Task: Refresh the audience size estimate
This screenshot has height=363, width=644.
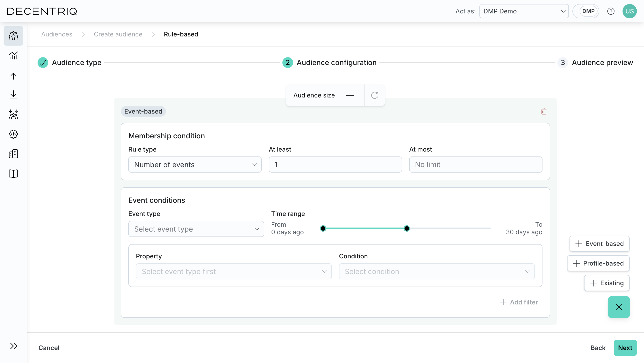Action: tap(375, 95)
